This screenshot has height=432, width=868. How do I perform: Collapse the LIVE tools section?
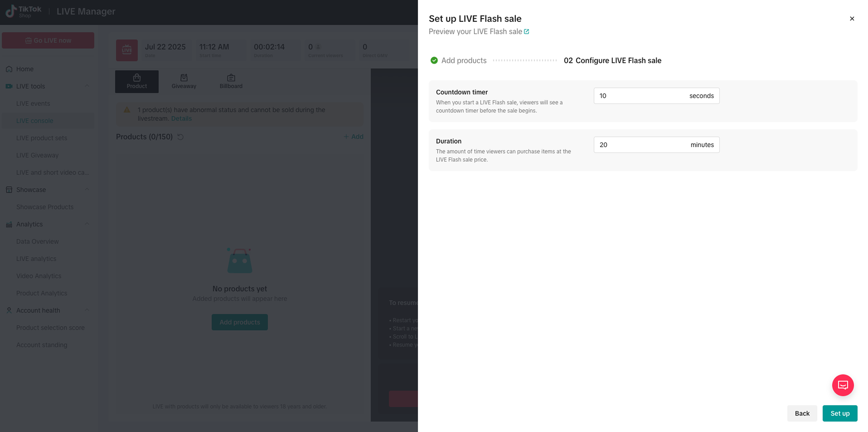[x=87, y=86]
